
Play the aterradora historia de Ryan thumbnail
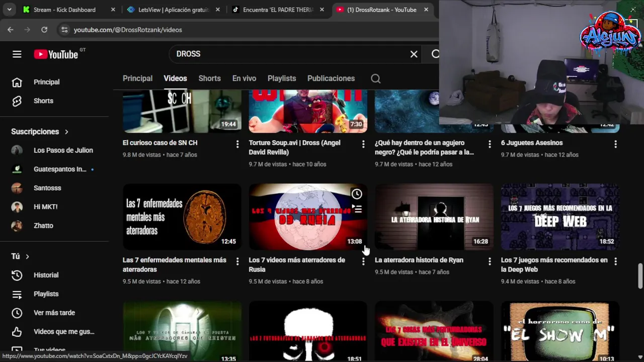point(434,217)
